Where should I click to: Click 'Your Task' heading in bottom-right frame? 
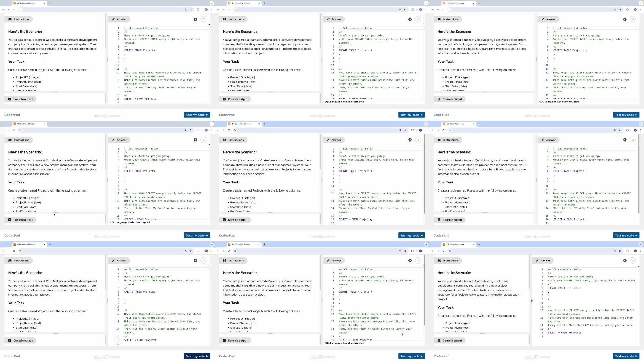pyautogui.click(x=445, y=308)
